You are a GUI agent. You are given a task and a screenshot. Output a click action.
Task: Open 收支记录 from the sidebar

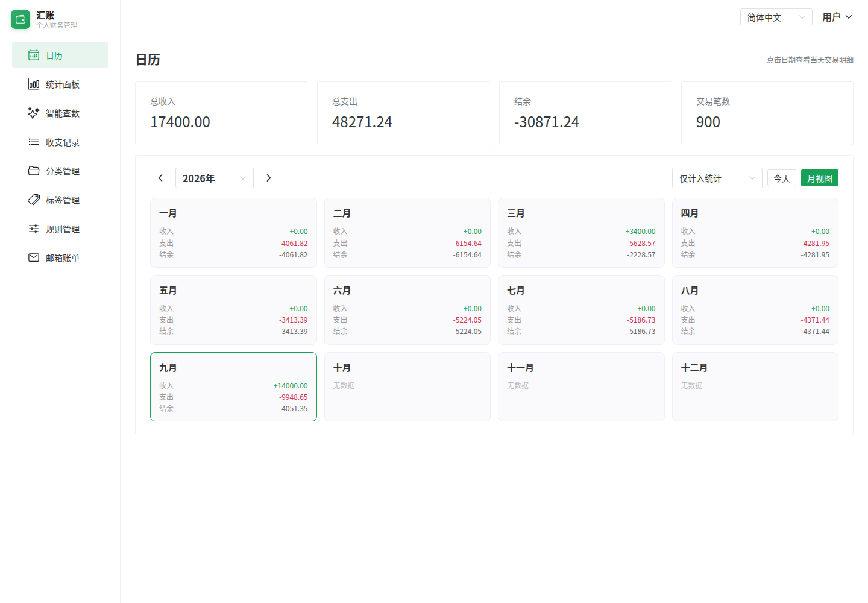[60, 142]
